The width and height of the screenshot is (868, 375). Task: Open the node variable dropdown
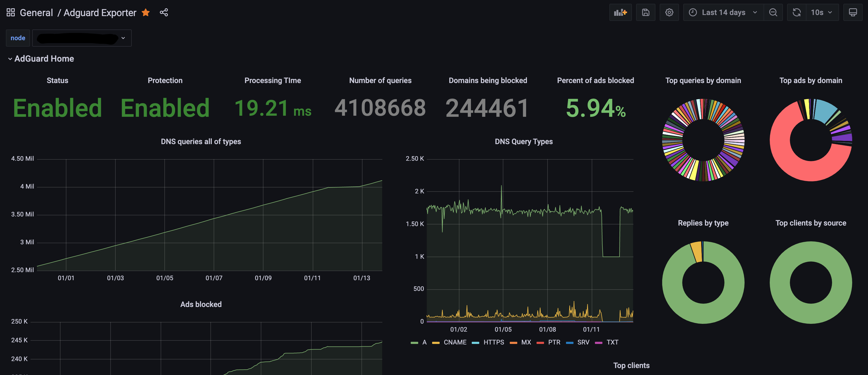pos(82,38)
